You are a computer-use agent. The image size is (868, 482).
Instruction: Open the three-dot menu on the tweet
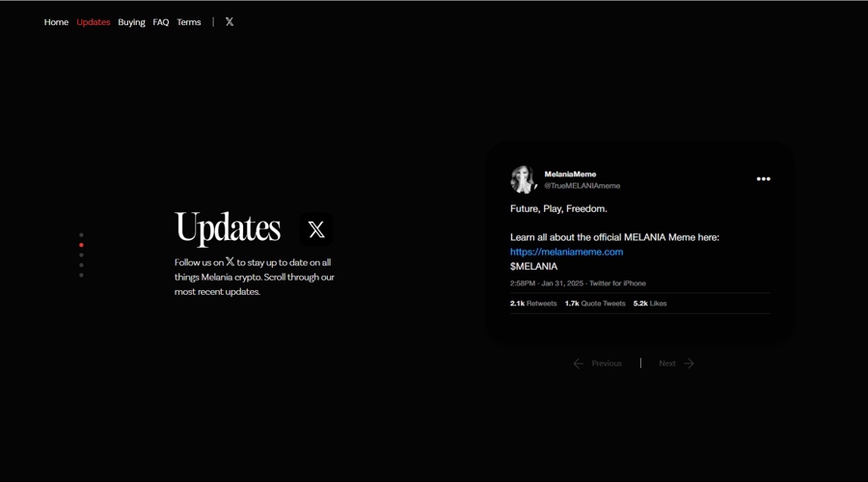pos(763,179)
